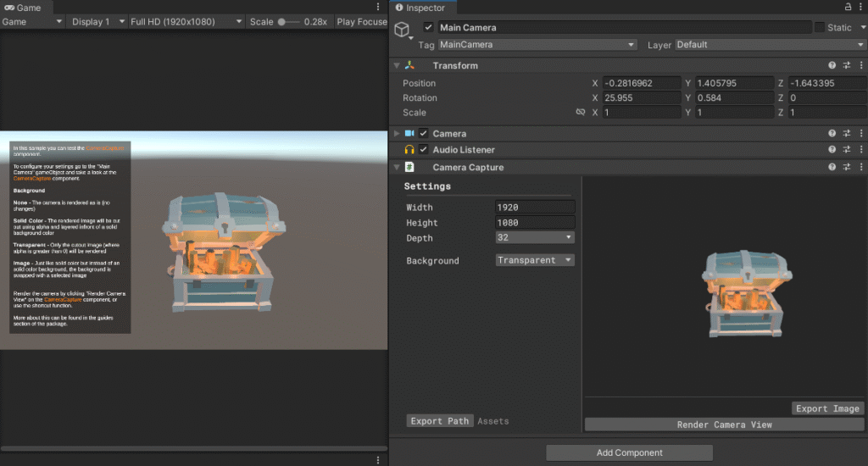This screenshot has height=466, width=868.
Task: Disable the Main Camera active checkbox
Action: pyautogui.click(x=428, y=28)
